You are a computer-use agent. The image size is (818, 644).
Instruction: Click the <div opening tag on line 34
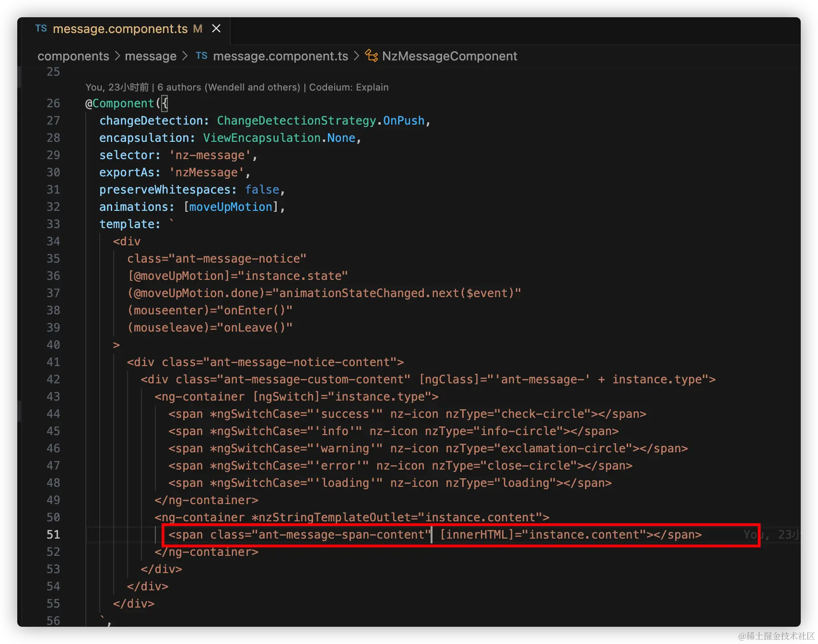click(127, 241)
